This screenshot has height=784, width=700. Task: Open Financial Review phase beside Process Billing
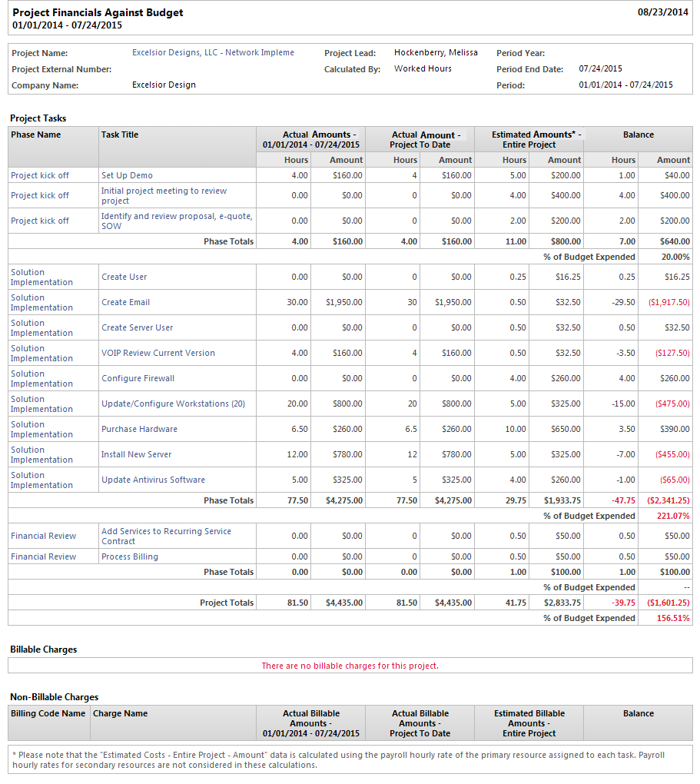tap(43, 556)
